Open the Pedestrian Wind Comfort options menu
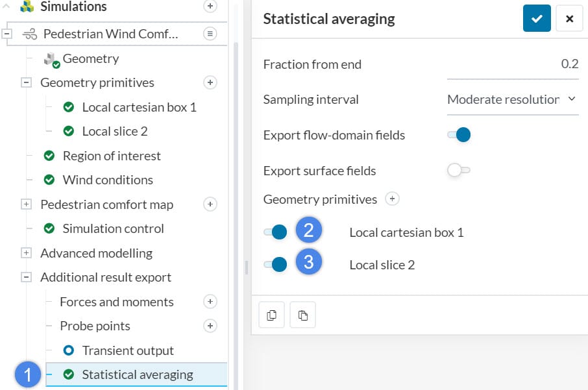The image size is (588, 390). (x=210, y=32)
